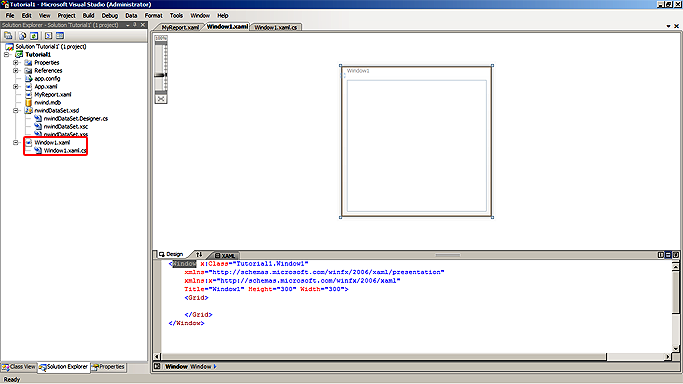This screenshot has height=384, width=683.
Task: Open the Tools menu
Action: click(x=176, y=16)
